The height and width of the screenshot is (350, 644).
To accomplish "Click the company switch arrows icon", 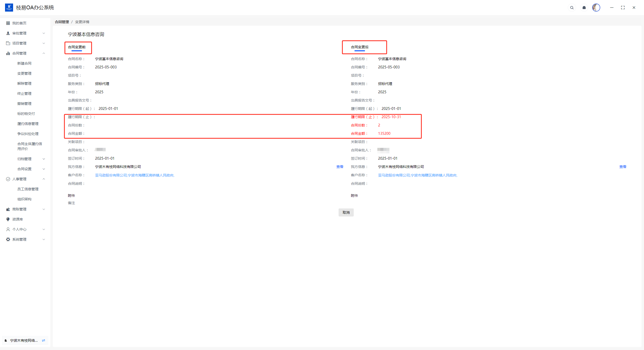I will (x=44, y=340).
